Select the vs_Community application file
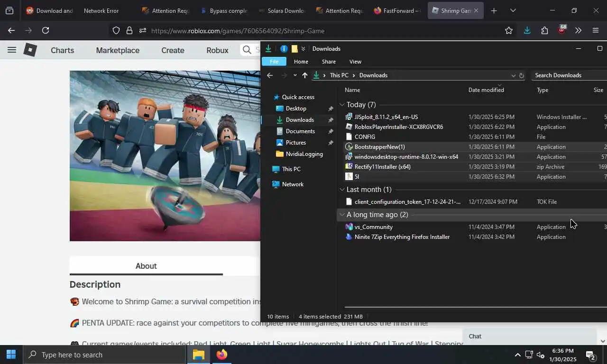This screenshot has height=364, width=607. pos(373,227)
